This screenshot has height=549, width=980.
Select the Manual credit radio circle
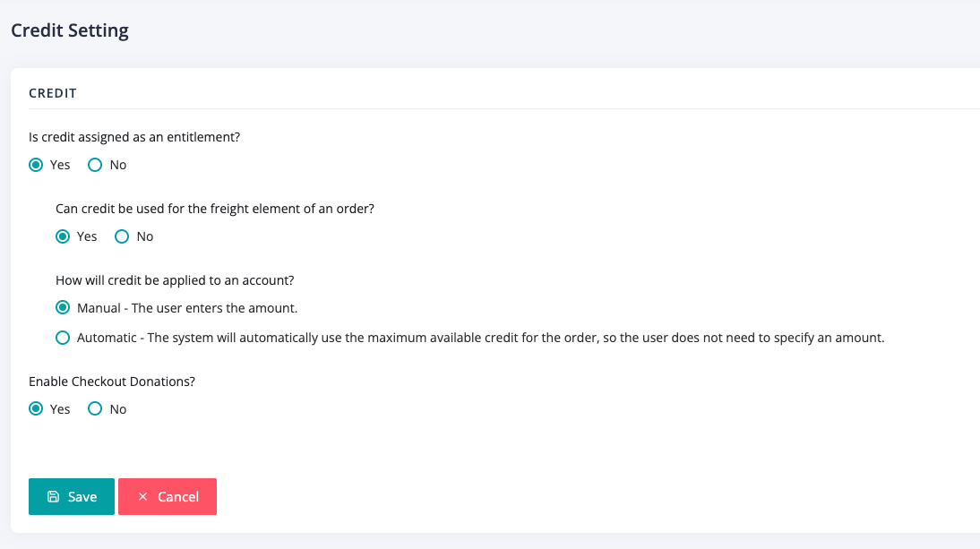coord(63,308)
